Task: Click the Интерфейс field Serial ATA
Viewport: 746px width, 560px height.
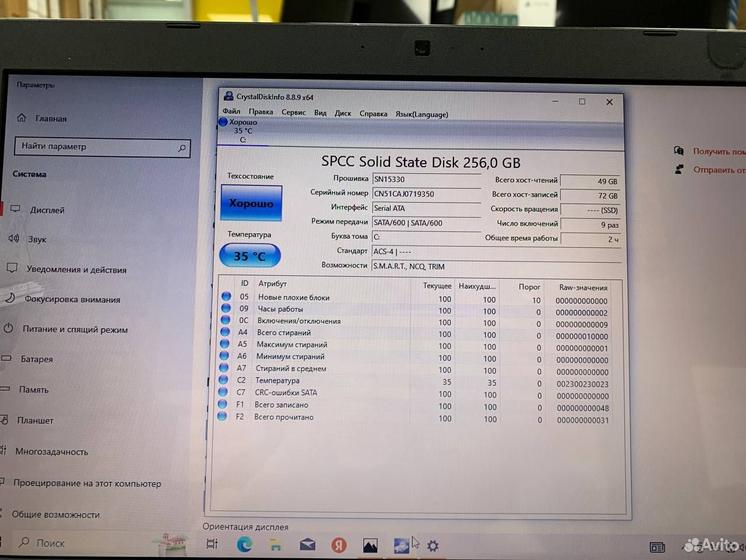Action: [426, 208]
